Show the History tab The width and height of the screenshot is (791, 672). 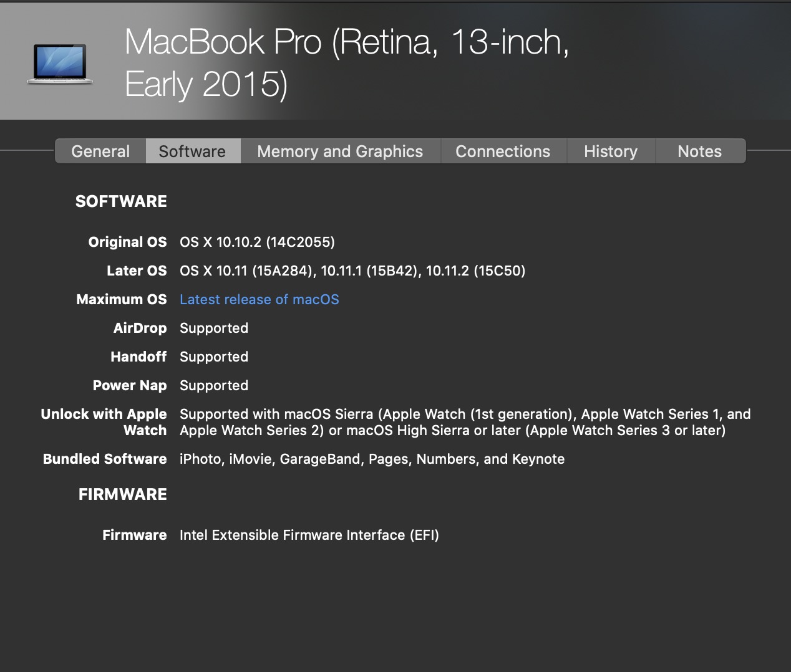tap(610, 151)
